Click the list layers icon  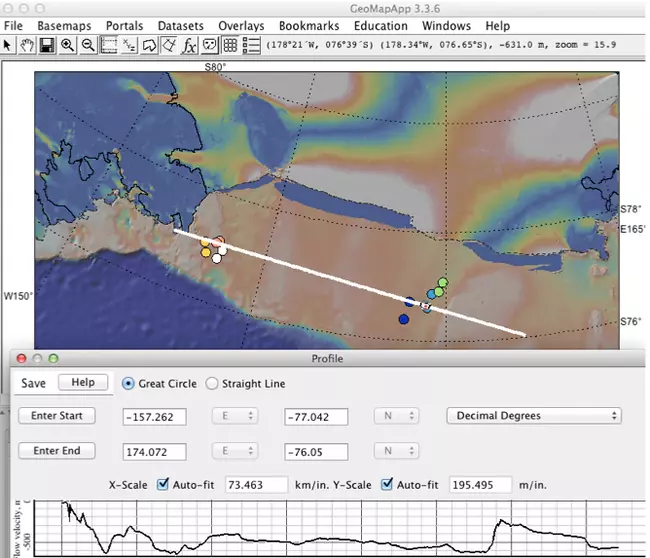(251, 45)
